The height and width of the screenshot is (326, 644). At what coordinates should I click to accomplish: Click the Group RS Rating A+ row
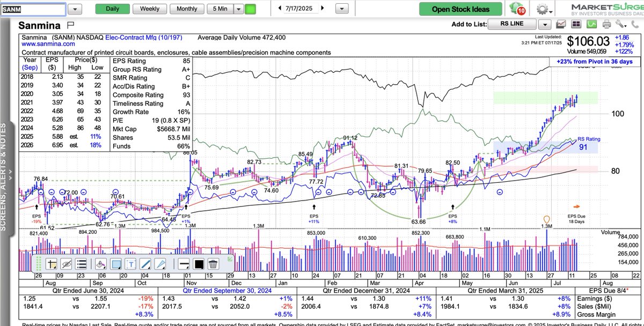pos(150,69)
